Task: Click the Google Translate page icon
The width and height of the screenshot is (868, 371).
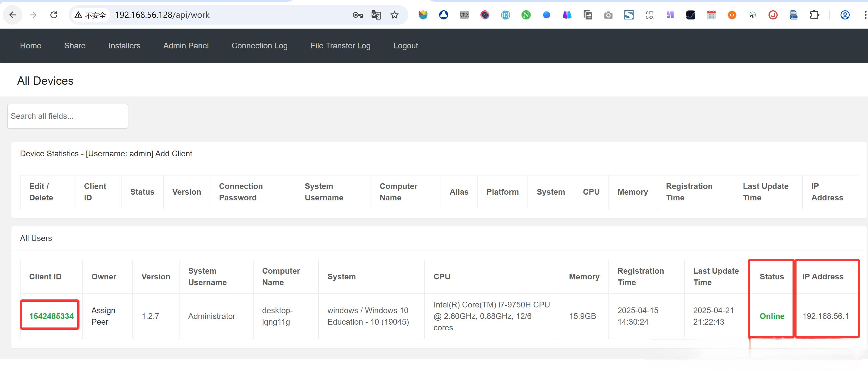Action: coord(376,15)
